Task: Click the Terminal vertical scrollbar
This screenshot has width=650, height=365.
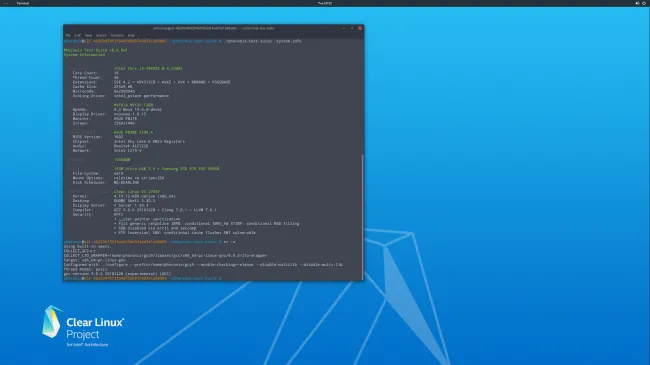Action: click(x=363, y=217)
